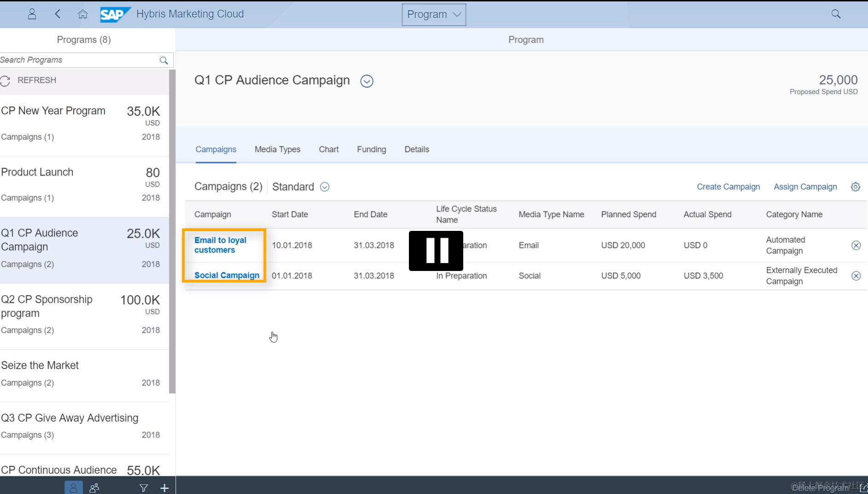Click the circular refresh icon
Image resolution: width=868 pixels, height=494 pixels.
point(6,81)
